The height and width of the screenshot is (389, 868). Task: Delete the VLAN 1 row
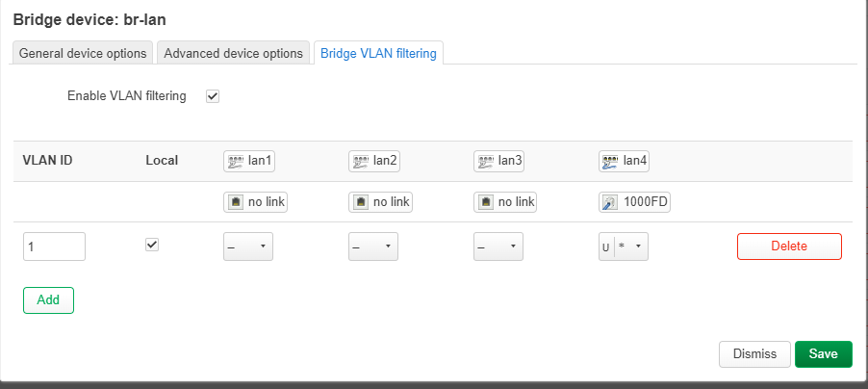point(789,246)
